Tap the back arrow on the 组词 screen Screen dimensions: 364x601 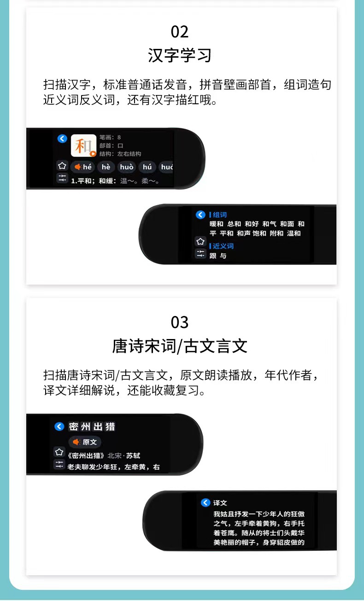pos(200,214)
